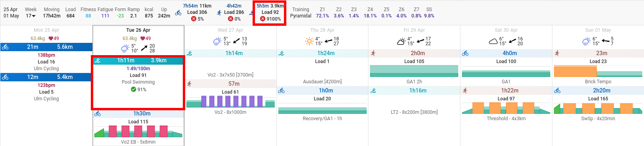
Task: Click the Z1 72.1% zone value
Action: 322,16
